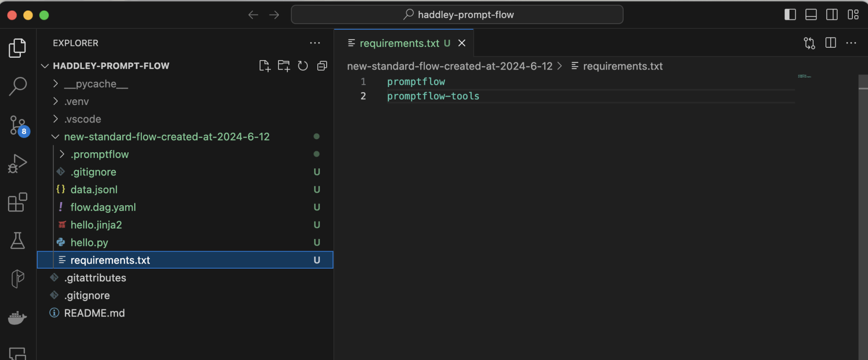Toggle the primary side bar visibility
Image resolution: width=868 pixels, height=360 pixels.
pos(790,15)
